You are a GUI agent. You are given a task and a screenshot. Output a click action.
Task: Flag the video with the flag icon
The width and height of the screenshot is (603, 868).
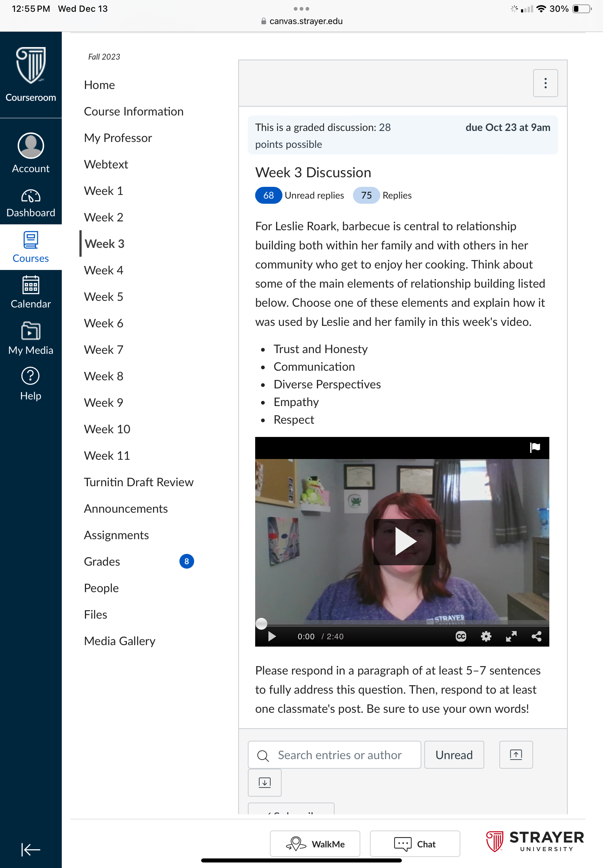pyautogui.click(x=535, y=447)
